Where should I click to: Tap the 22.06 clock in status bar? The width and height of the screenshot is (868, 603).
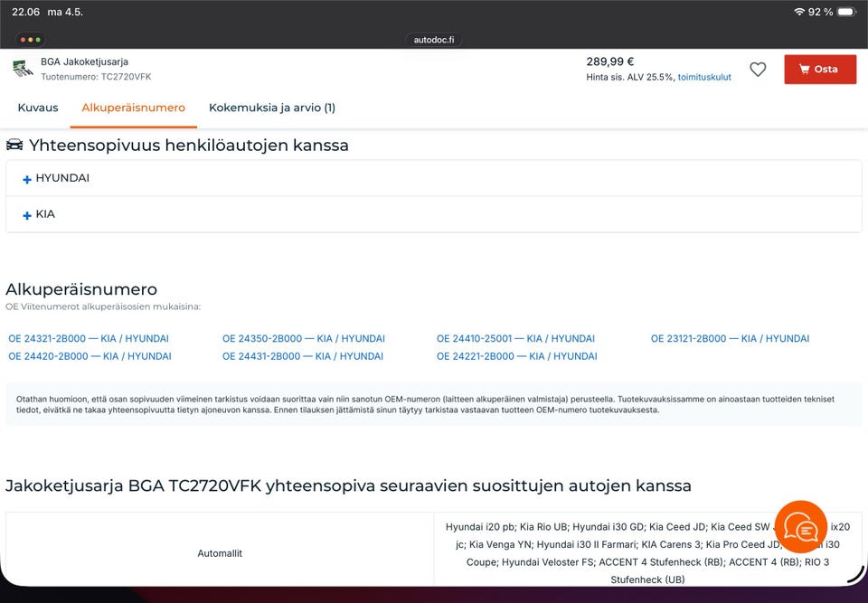pyautogui.click(x=25, y=12)
